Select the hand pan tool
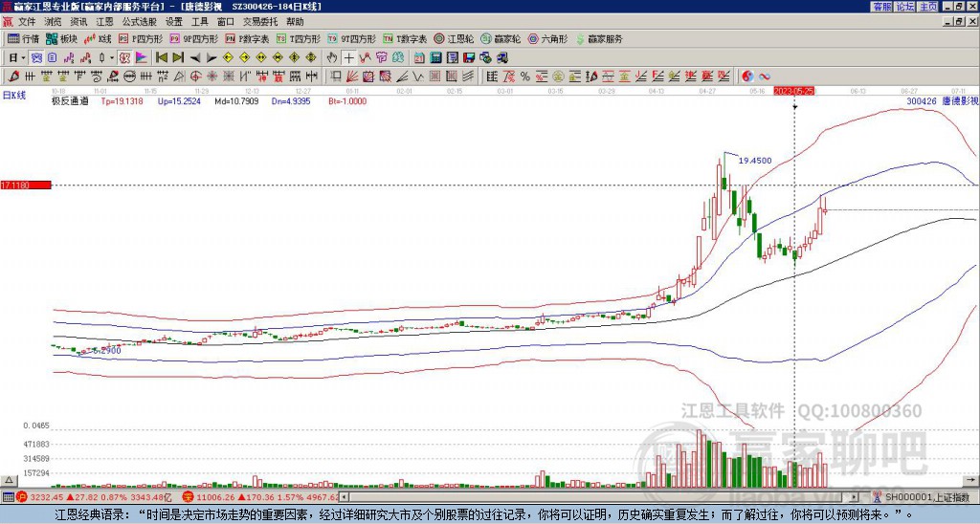 (332, 58)
